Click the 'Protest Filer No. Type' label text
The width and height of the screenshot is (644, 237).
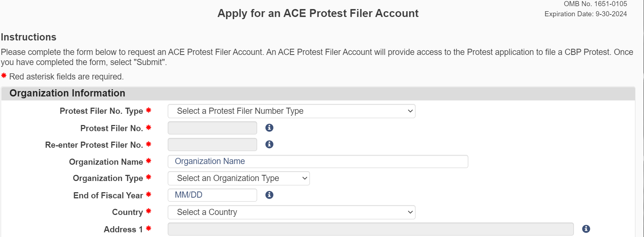click(x=101, y=111)
